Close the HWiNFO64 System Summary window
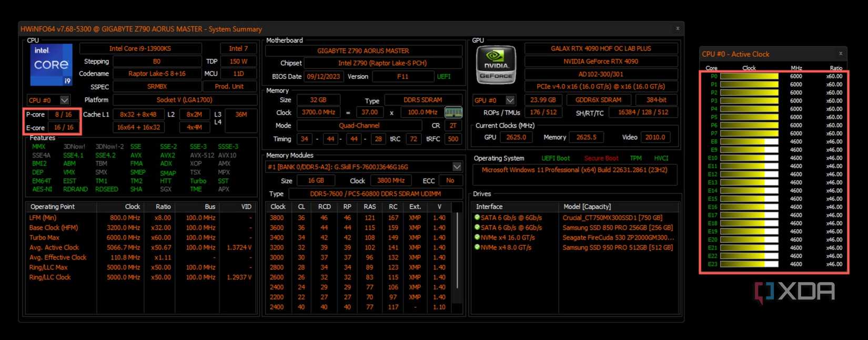This screenshot has height=340, width=868. pos(678,28)
